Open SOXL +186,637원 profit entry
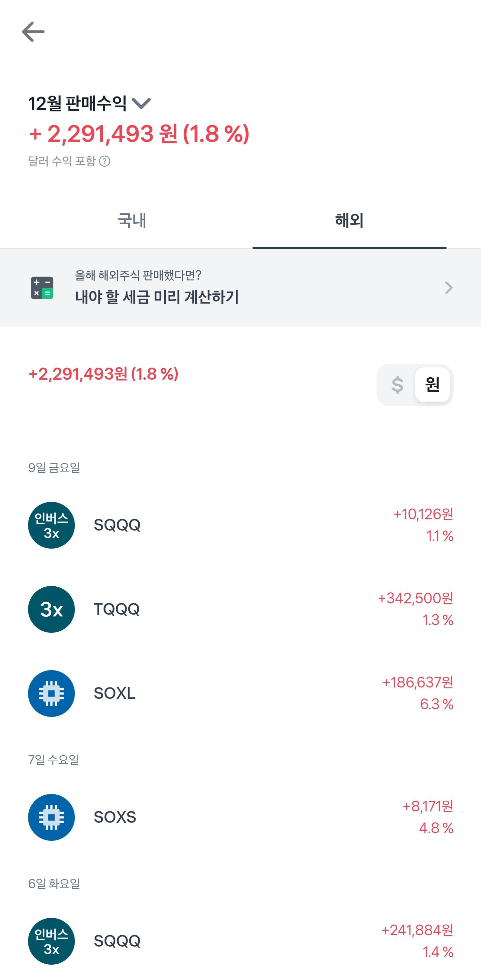481x980 pixels. click(x=418, y=682)
